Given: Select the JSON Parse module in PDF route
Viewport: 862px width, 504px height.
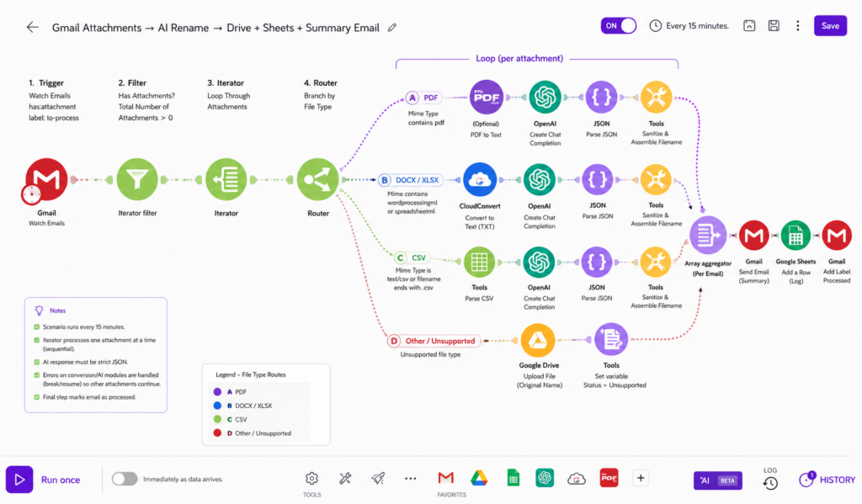Looking at the screenshot, I should (x=601, y=98).
